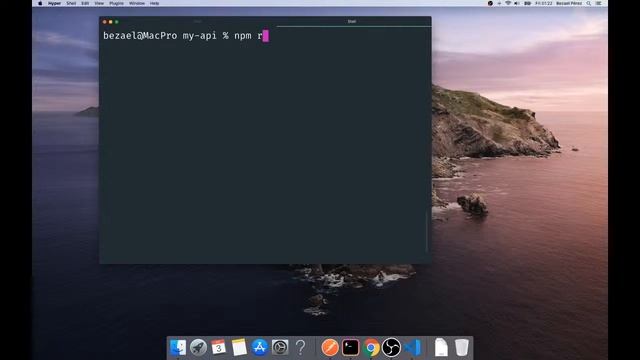The height and width of the screenshot is (360, 640).
Task: Click the Wi-Fi status icon
Action: point(508,3)
